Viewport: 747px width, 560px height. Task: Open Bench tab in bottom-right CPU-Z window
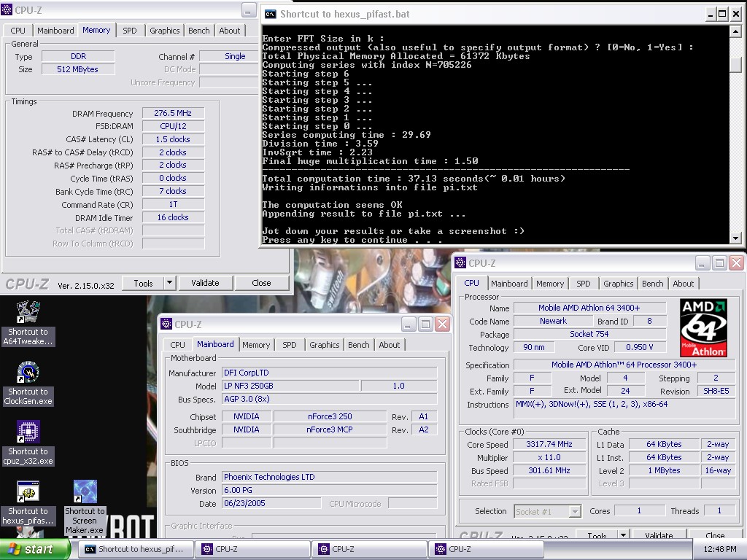(x=653, y=284)
